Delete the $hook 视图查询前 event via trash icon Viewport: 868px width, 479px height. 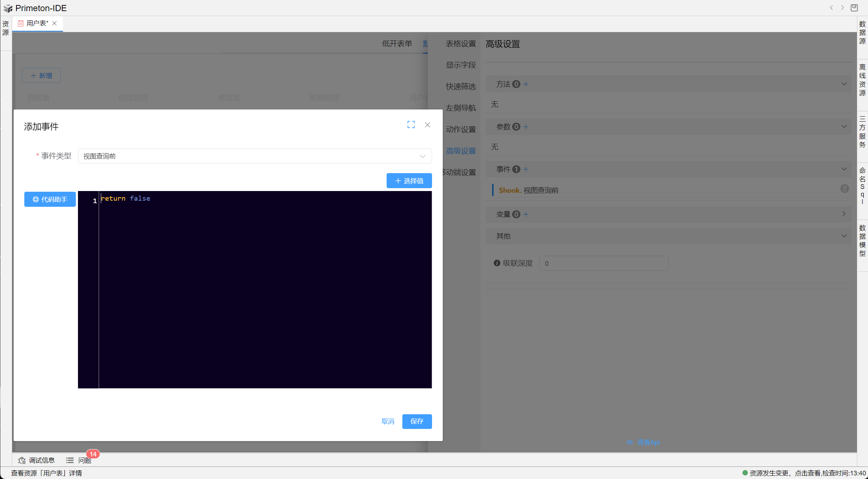844,189
